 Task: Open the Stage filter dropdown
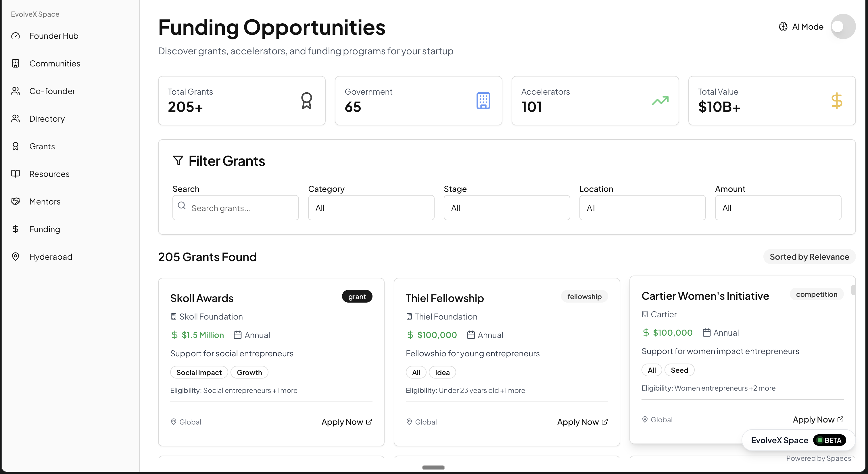tap(506, 208)
